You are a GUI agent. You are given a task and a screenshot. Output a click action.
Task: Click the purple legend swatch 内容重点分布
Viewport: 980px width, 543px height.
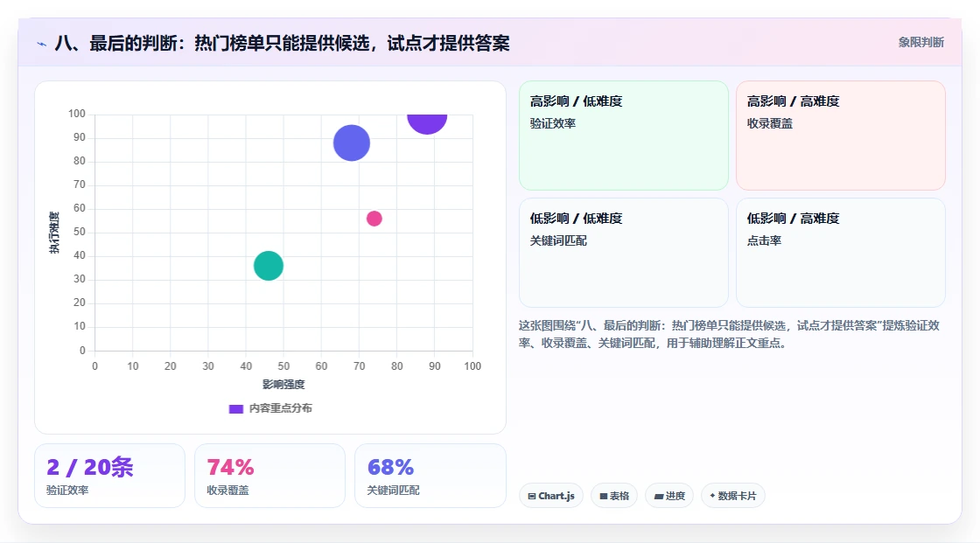(235, 408)
